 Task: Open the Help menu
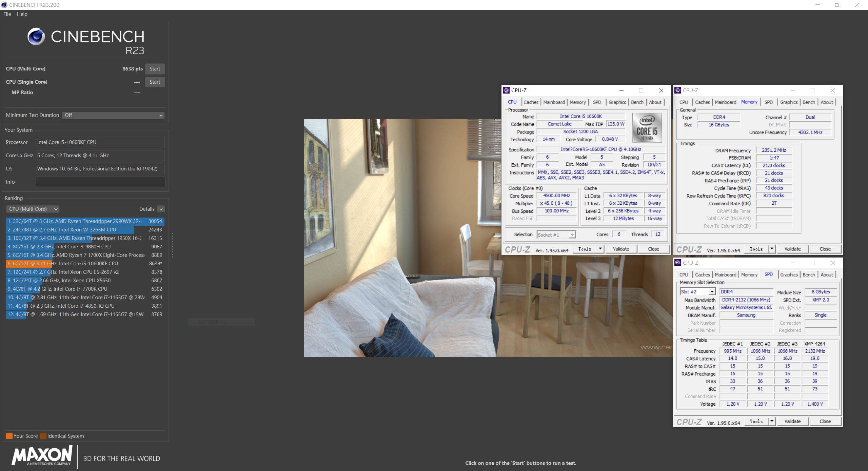(x=22, y=14)
